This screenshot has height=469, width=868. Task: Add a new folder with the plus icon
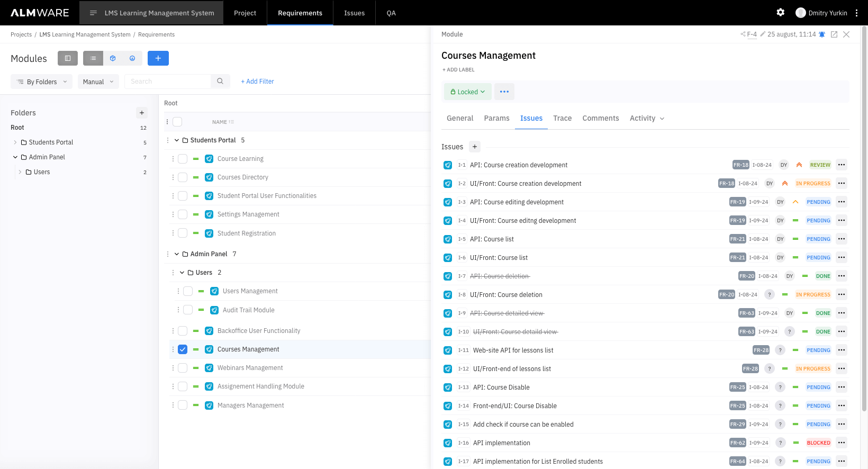click(142, 113)
